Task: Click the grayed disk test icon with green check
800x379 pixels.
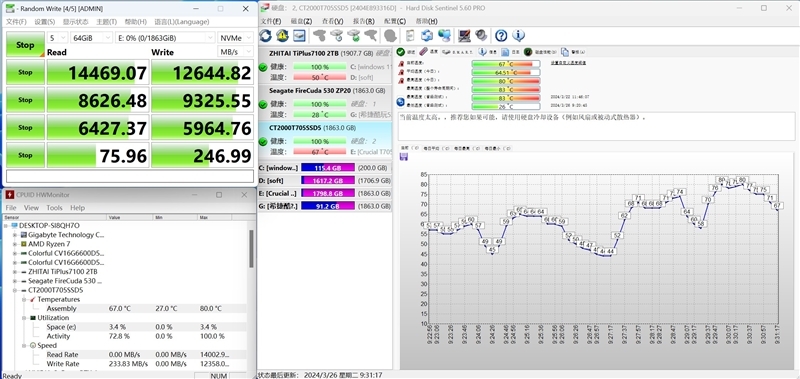Action: pos(354,35)
